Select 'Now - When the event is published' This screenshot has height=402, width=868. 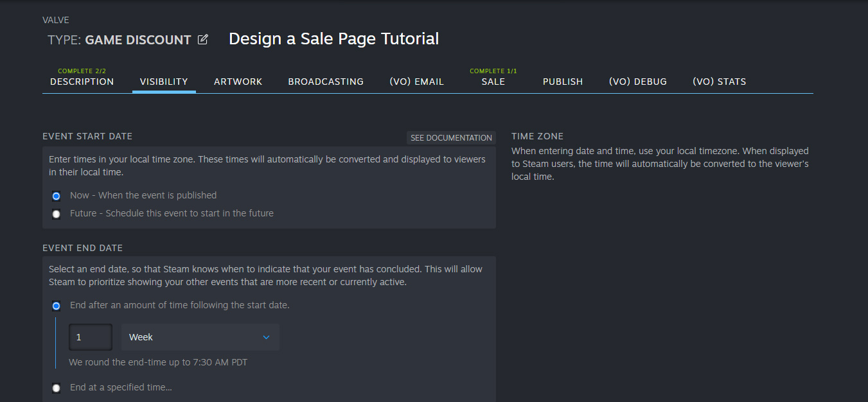(56, 196)
